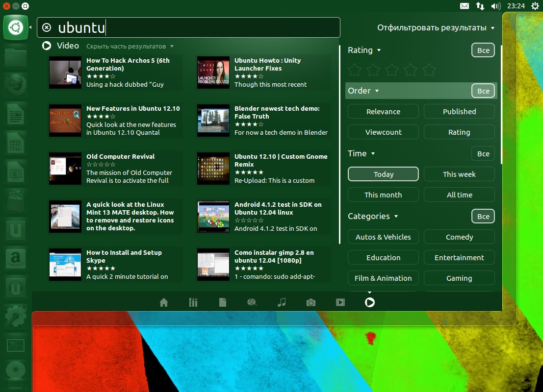Image resolution: width=543 pixels, height=392 pixels.
Task: Click 'Скрыть часть результатов' to collapse results
Action: tap(130, 47)
